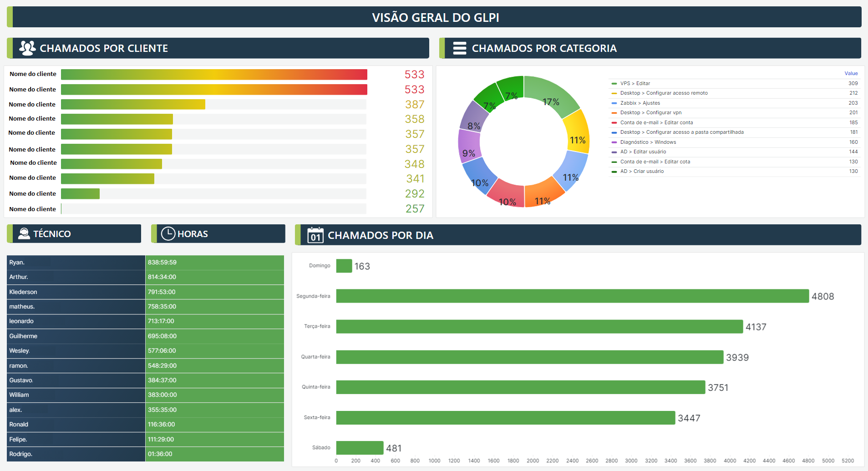
Task: Select technician row Wesley.
Action: coord(76,351)
